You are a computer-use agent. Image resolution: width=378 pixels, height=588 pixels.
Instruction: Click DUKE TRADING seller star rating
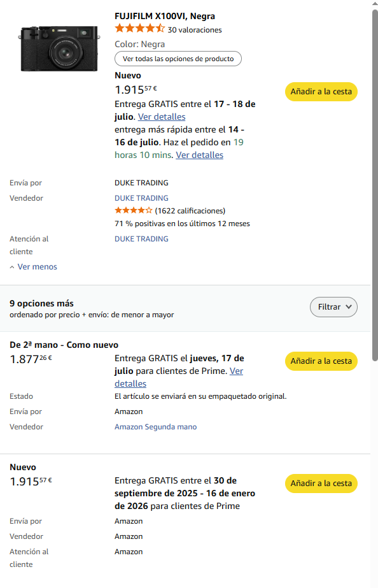134,210
